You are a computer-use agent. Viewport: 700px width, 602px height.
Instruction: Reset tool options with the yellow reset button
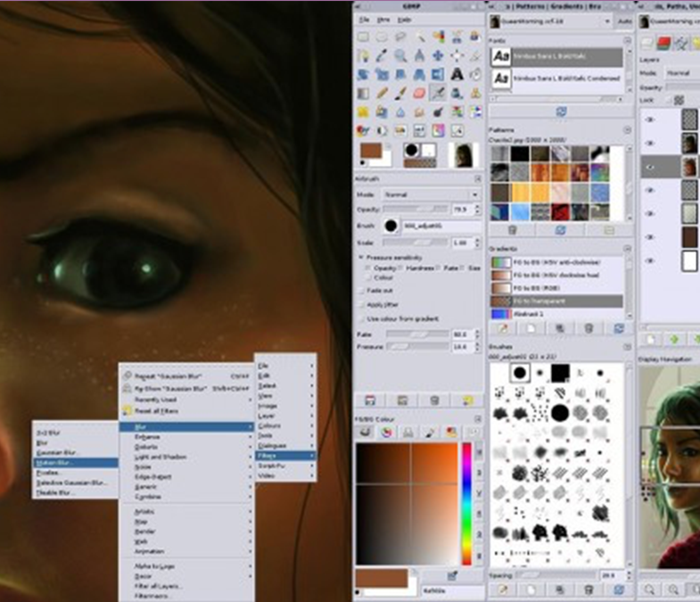(467, 400)
